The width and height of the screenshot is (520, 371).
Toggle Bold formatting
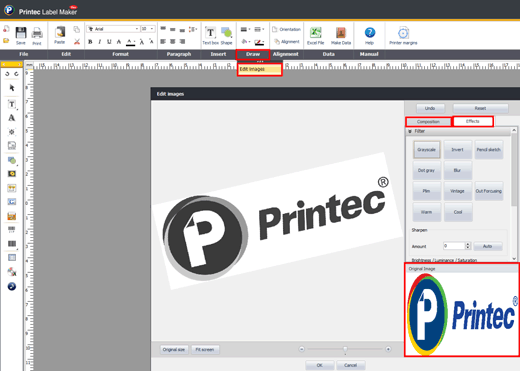click(x=90, y=42)
